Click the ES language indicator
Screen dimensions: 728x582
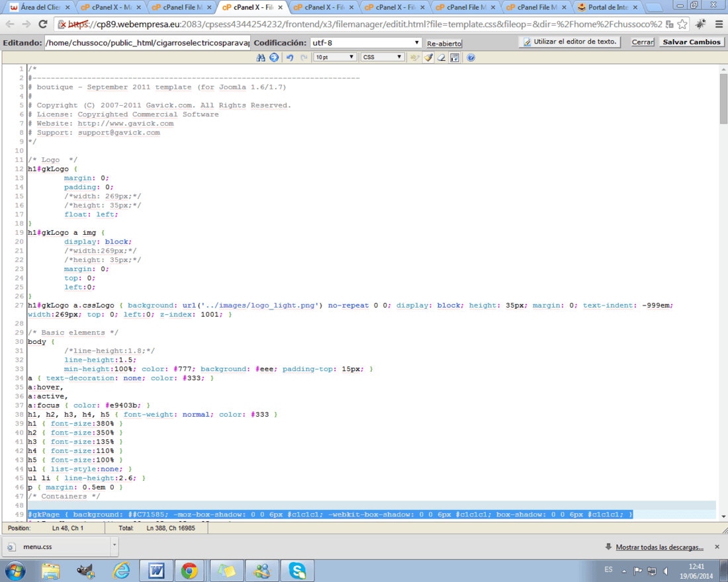608,569
